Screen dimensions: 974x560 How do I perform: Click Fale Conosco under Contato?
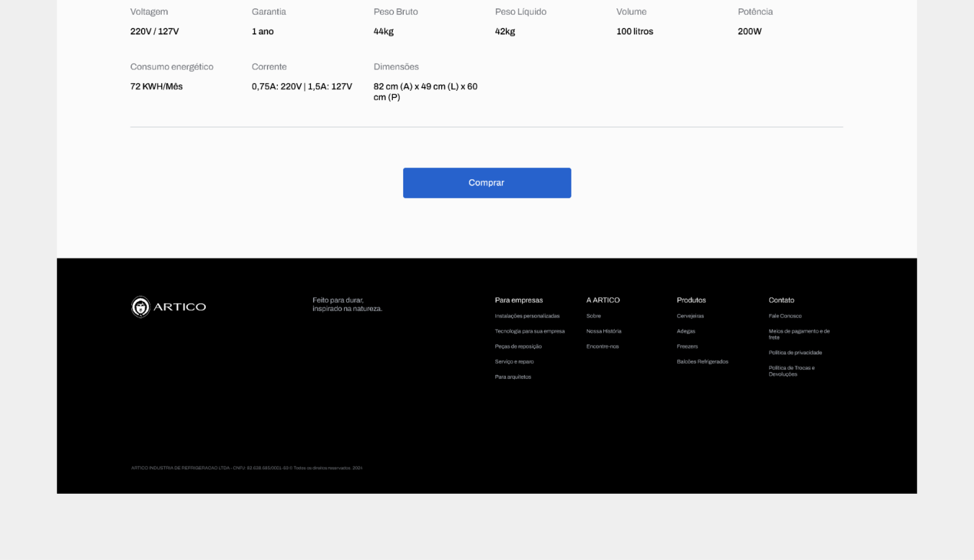[784, 316]
